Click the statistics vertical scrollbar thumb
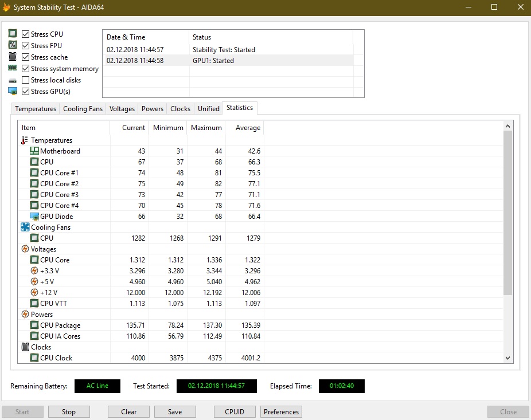Viewport: 531px width, 420px height. pos(507,213)
